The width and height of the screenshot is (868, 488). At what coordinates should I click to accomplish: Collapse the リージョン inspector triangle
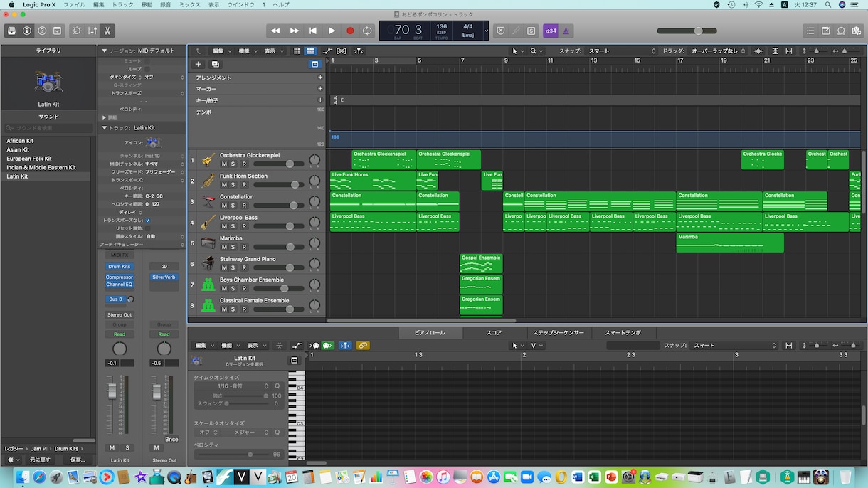click(105, 51)
